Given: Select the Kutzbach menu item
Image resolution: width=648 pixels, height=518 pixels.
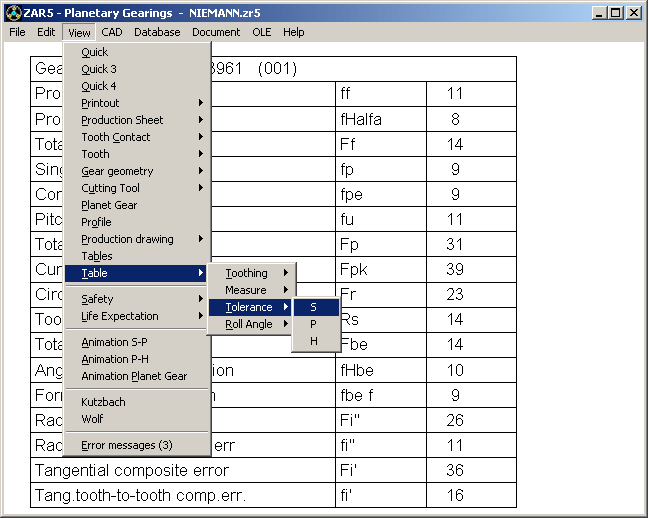Looking at the screenshot, I should pyautogui.click(x=103, y=402).
